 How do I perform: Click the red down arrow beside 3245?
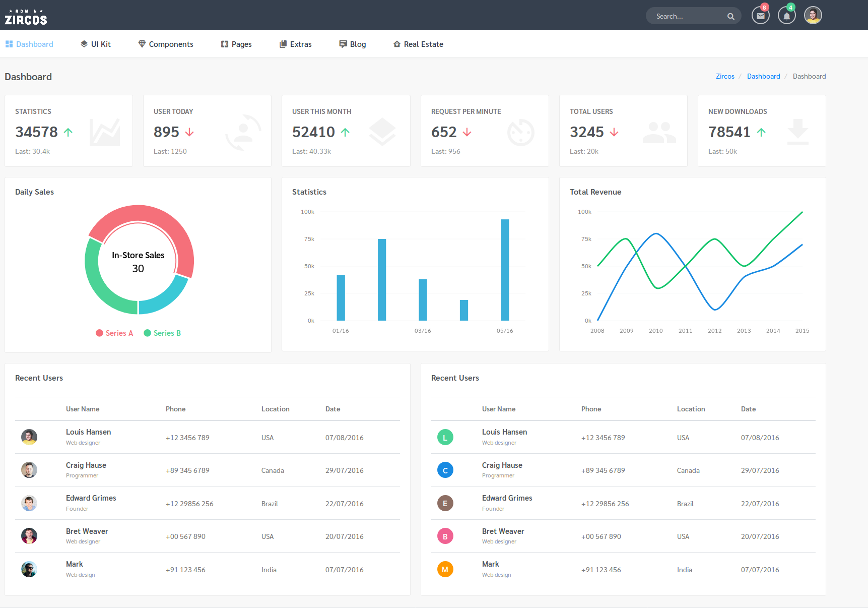(614, 132)
